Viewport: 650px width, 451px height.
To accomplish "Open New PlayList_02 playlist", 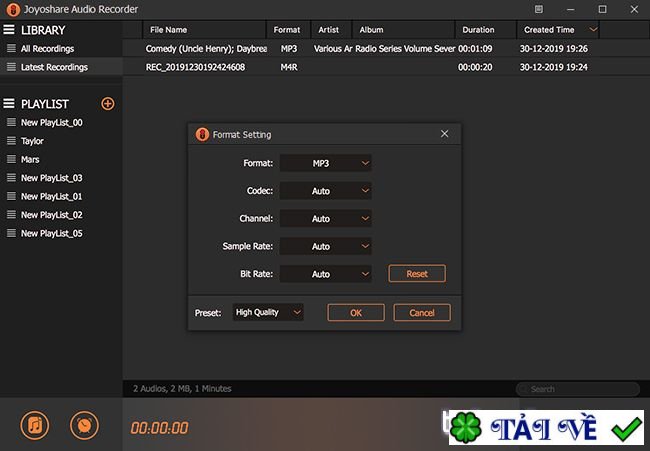I will (51, 215).
